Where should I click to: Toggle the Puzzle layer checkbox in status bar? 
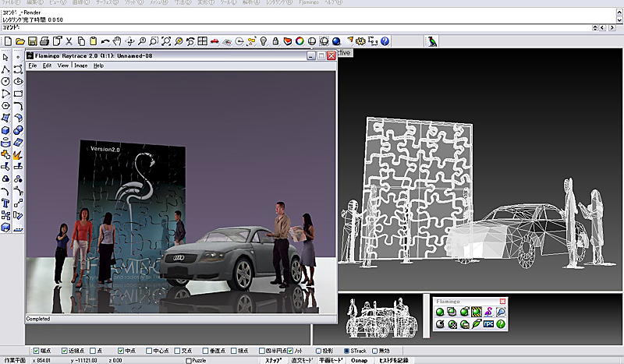click(189, 360)
